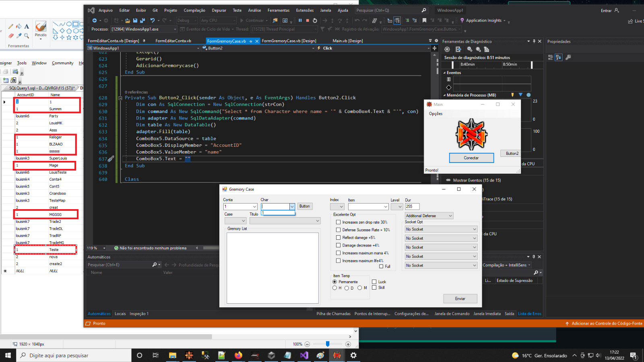Screen dimensions: 644x362
Task: Click the Button next to Char
Action: coord(305,206)
